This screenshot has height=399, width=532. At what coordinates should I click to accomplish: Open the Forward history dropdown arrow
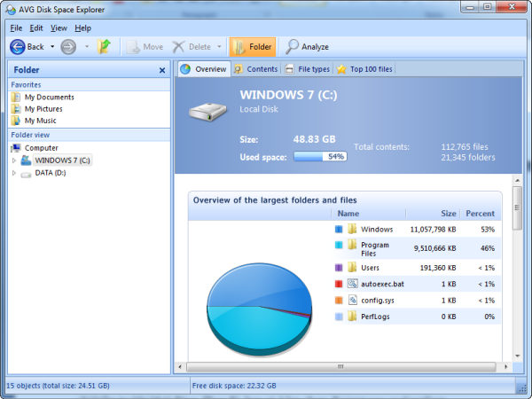87,46
